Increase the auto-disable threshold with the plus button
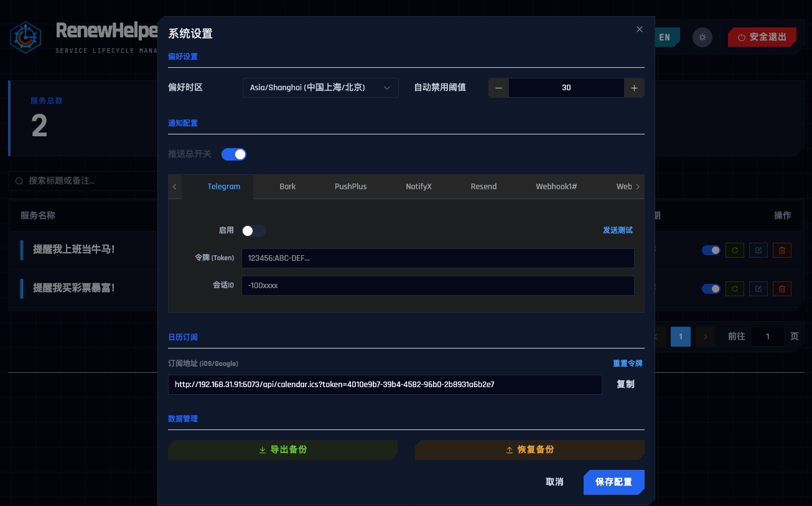 click(x=634, y=88)
